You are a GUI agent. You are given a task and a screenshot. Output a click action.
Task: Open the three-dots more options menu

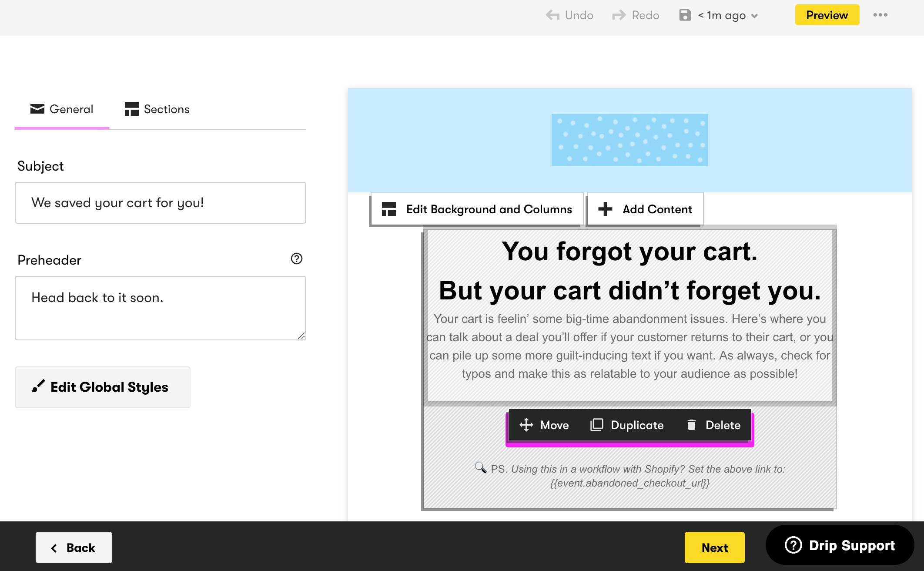pos(880,15)
